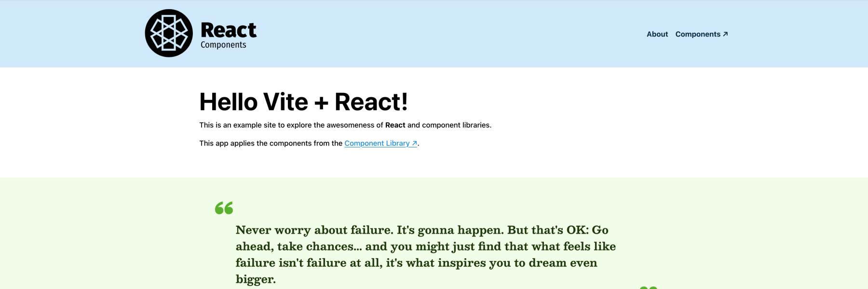Click the quote line starting Never worry about failure
Image resolution: width=868 pixels, height=289 pixels.
pos(422,230)
